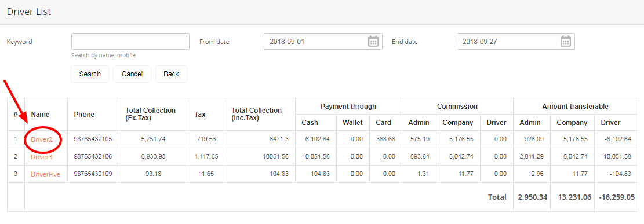The height and width of the screenshot is (224, 644).
Task: Select the admin commission 575.19
Action: click(x=420, y=139)
